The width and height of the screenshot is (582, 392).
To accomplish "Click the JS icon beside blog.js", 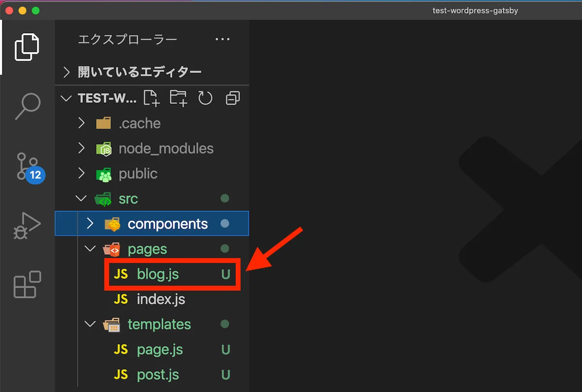I will point(121,274).
